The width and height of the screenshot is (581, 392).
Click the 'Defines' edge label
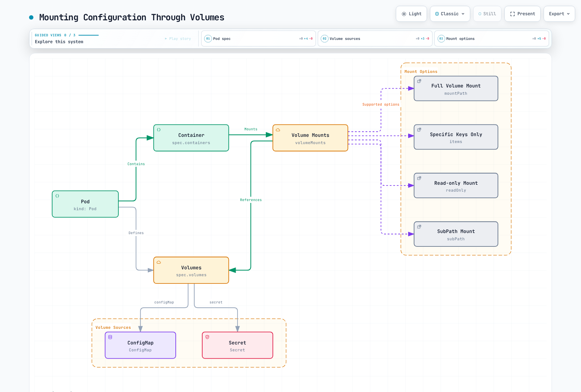(x=136, y=233)
